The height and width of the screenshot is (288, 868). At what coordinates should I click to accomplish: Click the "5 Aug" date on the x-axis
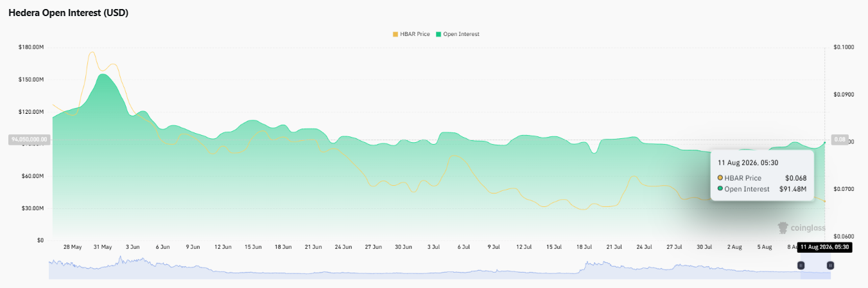764,247
